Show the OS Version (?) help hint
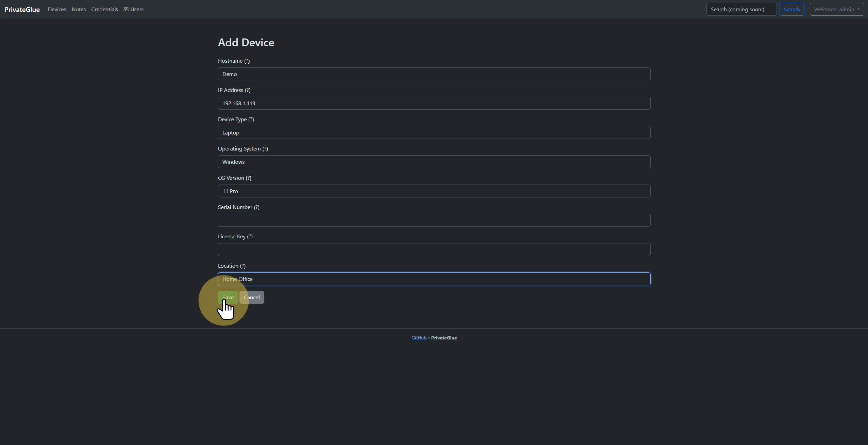The image size is (868, 445). tap(249, 178)
